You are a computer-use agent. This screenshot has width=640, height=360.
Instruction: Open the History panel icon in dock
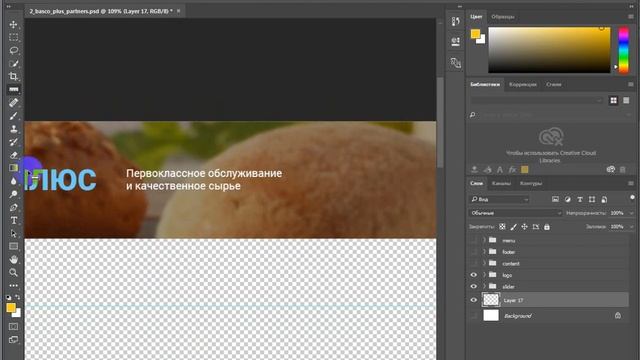[x=456, y=21]
